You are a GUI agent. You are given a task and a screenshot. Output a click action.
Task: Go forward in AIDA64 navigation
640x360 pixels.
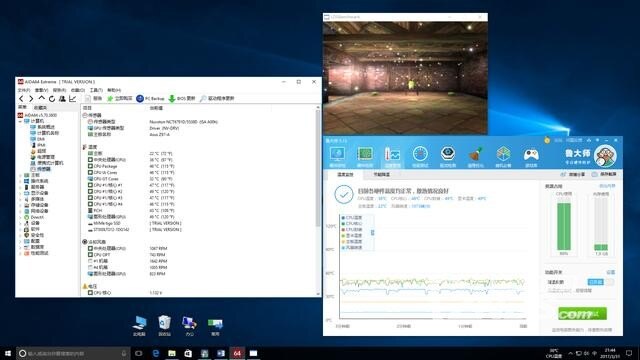tap(31, 98)
